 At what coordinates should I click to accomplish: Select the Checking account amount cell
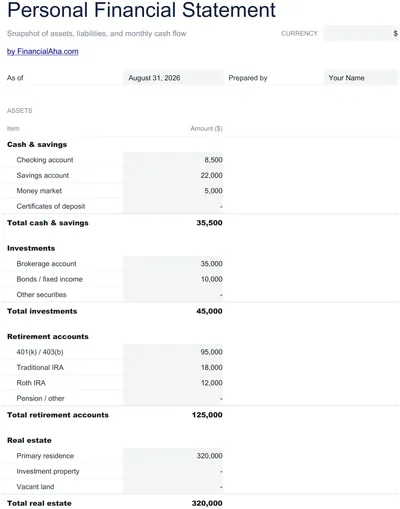pyautogui.click(x=173, y=160)
